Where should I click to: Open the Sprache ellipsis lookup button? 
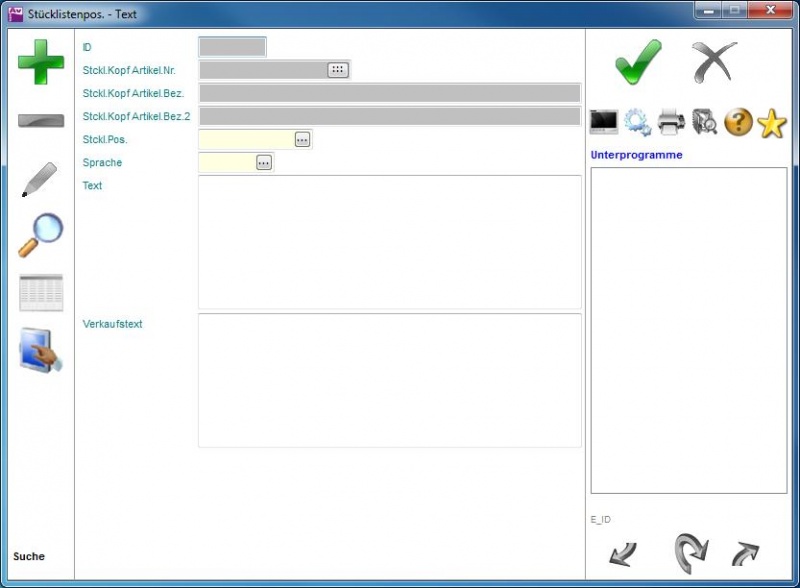264,162
